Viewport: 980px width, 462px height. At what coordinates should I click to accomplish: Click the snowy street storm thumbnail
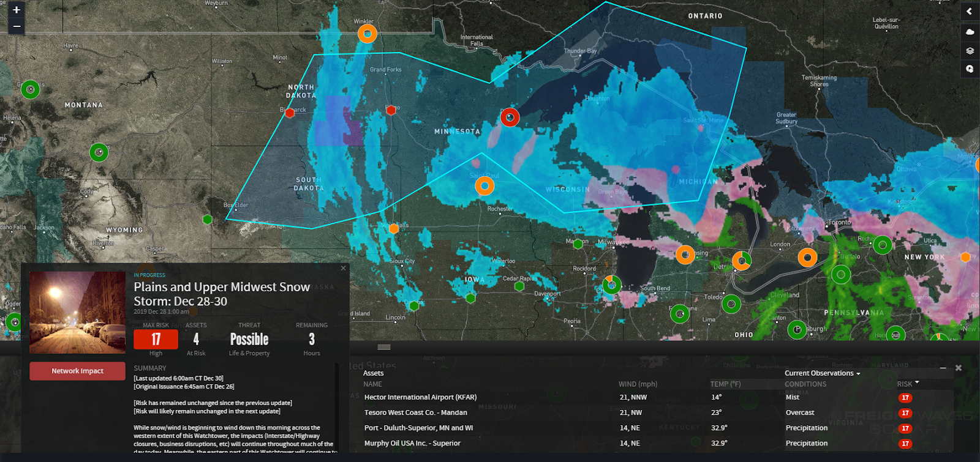pyautogui.click(x=77, y=313)
